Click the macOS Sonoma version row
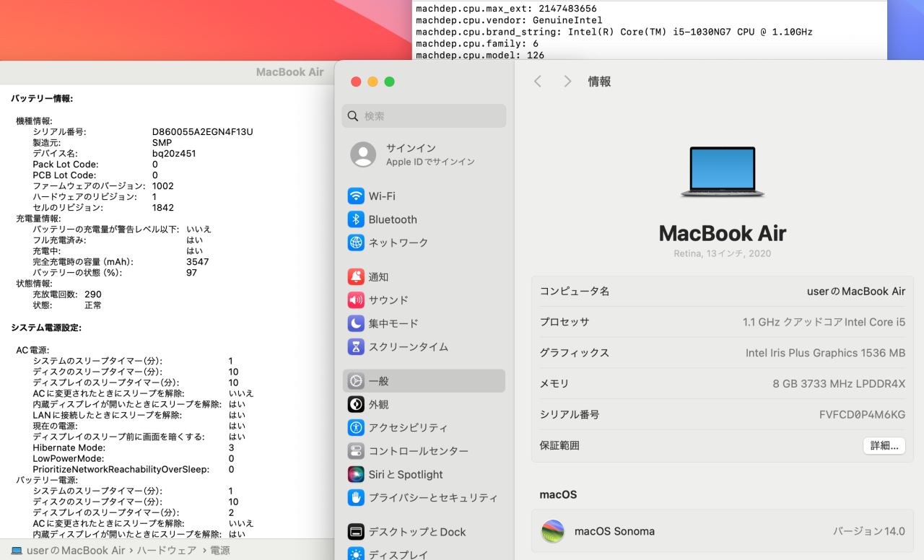Viewport: 924px width, 560px height. tap(722, 531)
